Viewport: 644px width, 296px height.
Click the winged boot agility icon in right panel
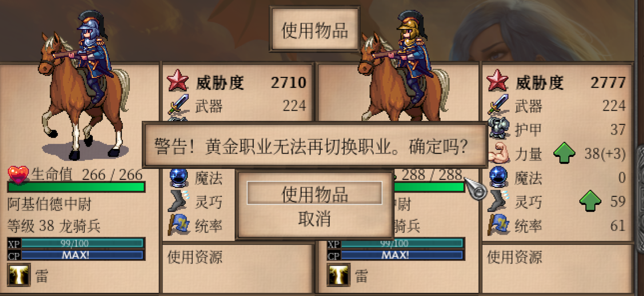pyautogui.click(x=497, y=202)
